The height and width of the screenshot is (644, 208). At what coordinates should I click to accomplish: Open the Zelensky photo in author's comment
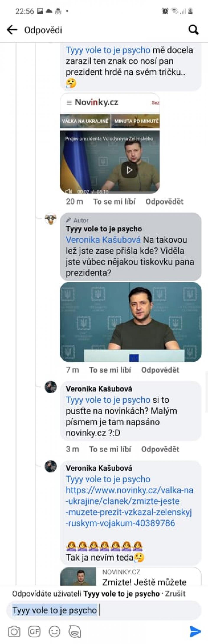(130, 322)
